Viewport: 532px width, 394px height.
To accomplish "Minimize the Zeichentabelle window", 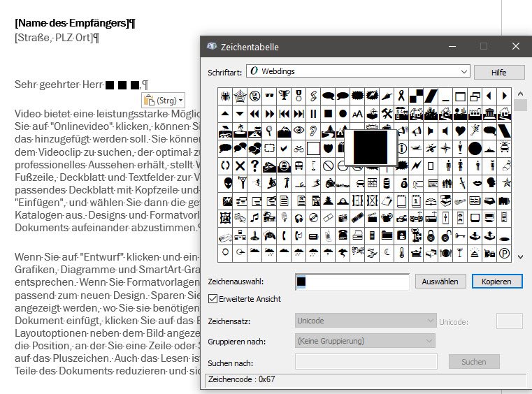I will (452, 46).
